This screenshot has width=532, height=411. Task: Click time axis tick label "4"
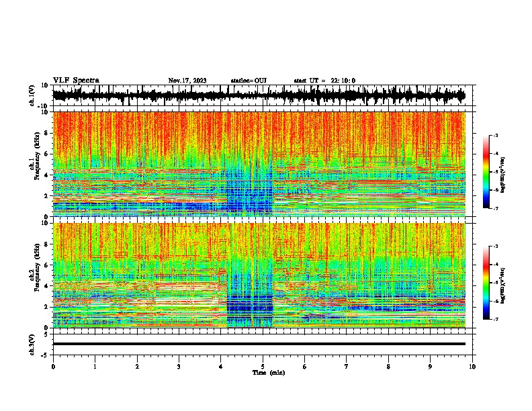(x=221, y=367)
